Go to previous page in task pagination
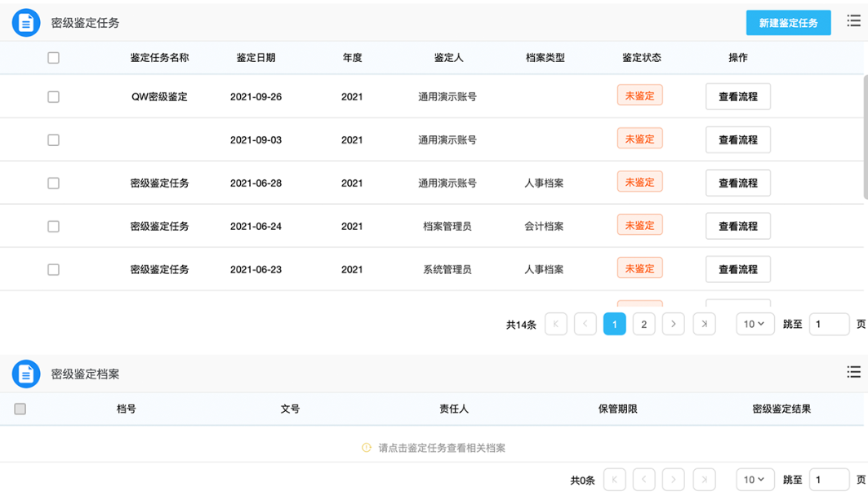The image size is (868, 496). [585, 324]
